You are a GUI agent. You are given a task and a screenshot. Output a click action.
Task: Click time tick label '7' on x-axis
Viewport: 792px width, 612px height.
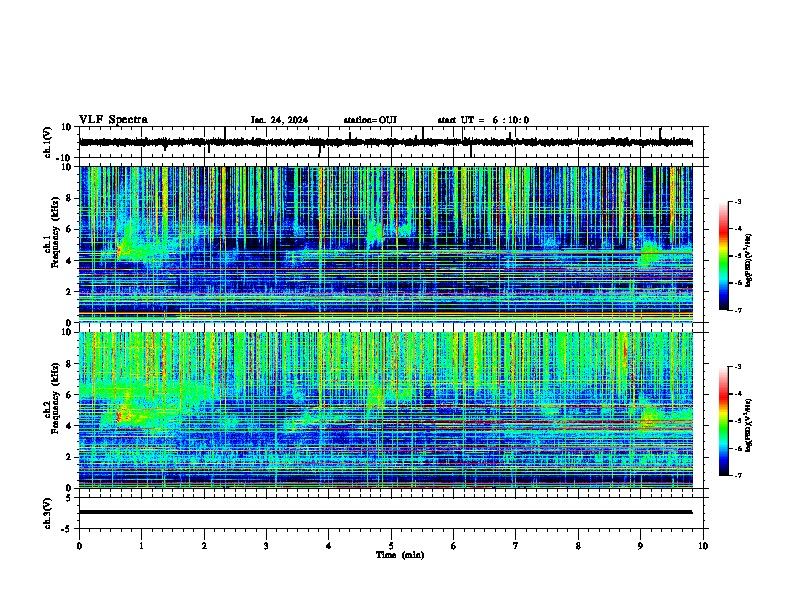(516, 546)
